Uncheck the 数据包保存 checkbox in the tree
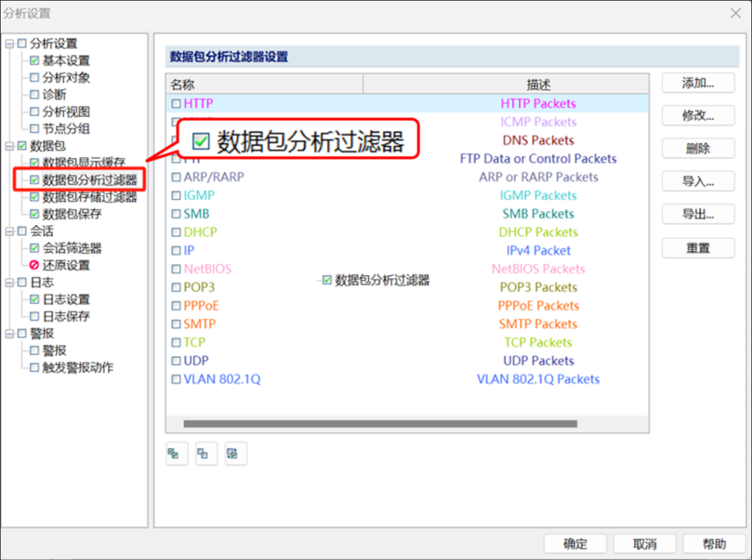 33,214
